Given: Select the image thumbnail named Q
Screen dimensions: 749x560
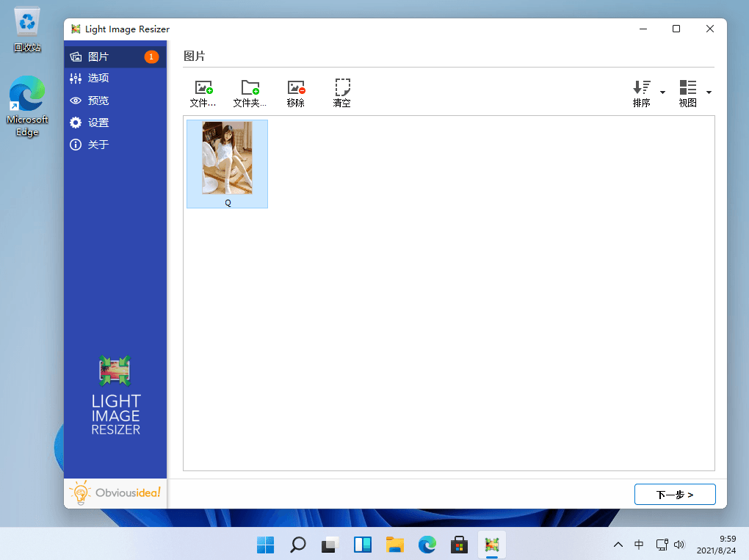Looking at the screenshot, I should tap(228, 164).
